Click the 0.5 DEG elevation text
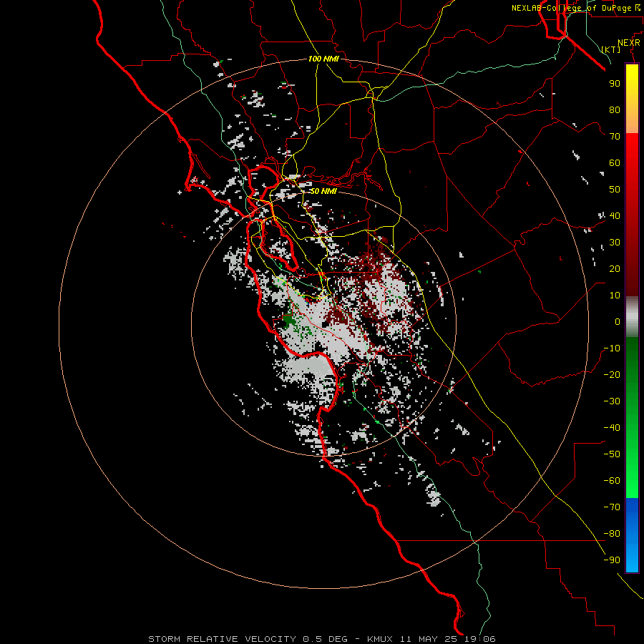The width and height of the screenshot is (644, 644). (326, 639)
